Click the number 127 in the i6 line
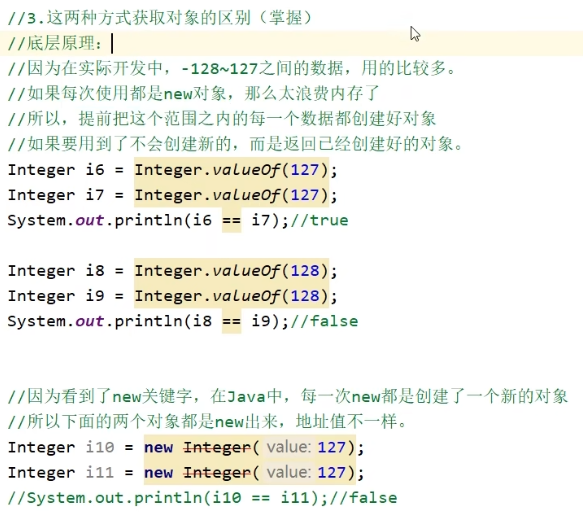 (305, 170)
